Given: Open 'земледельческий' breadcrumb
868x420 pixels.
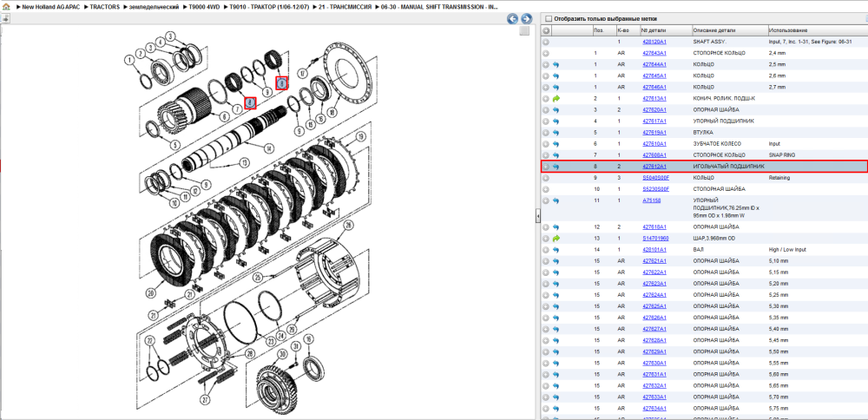Looking at the screenshot, I should [x=152, y=7].
